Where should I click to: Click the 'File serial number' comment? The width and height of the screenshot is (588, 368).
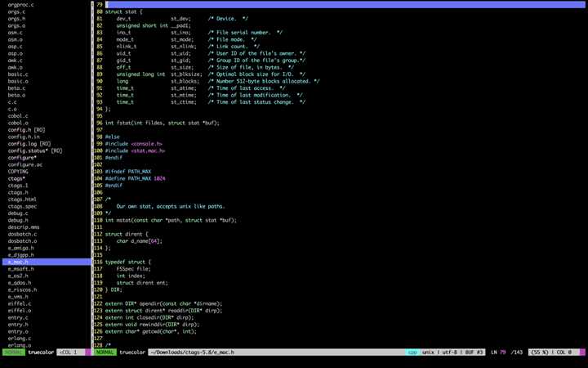(245, 33)
